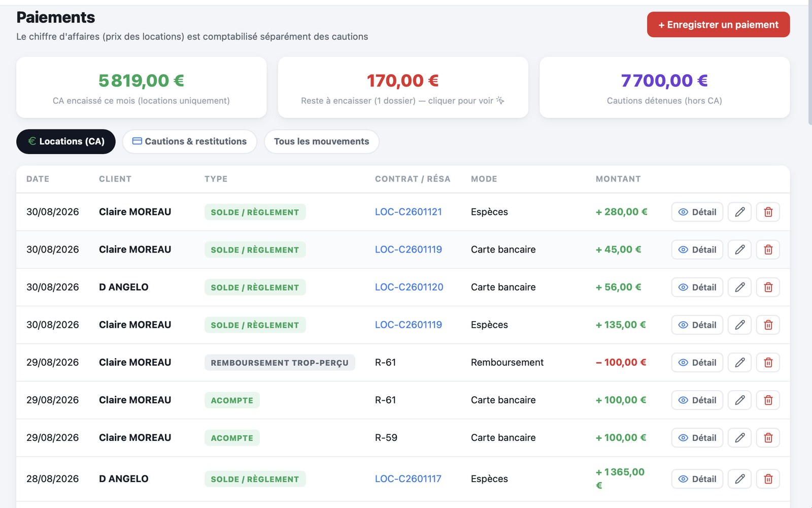Click the CA encaissé 5 819,00 € card
The height and width of the screenshot is (508, 812).
click(141, 87)
